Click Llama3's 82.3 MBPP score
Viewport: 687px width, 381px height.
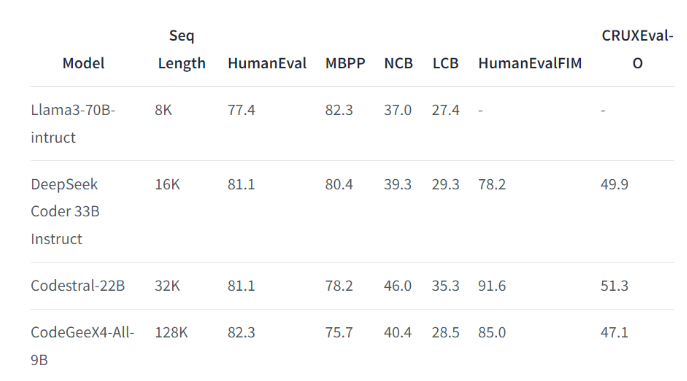coord(339,109)
